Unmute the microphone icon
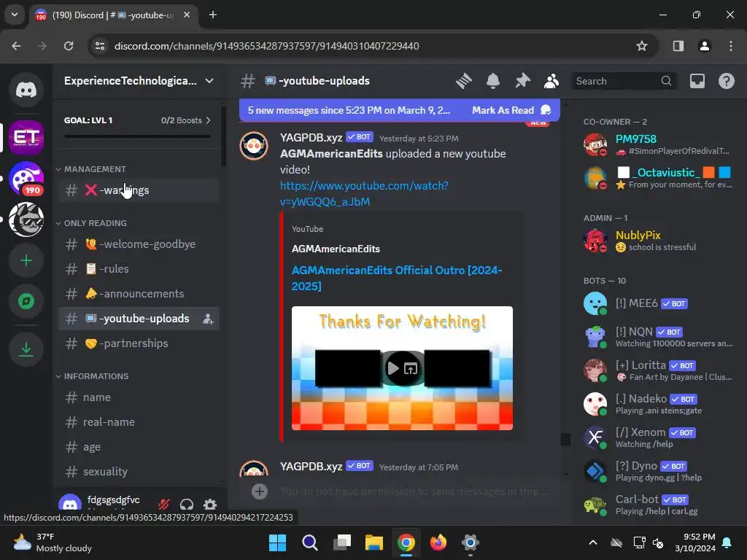 pyautogui.click(x=164, y=504)
